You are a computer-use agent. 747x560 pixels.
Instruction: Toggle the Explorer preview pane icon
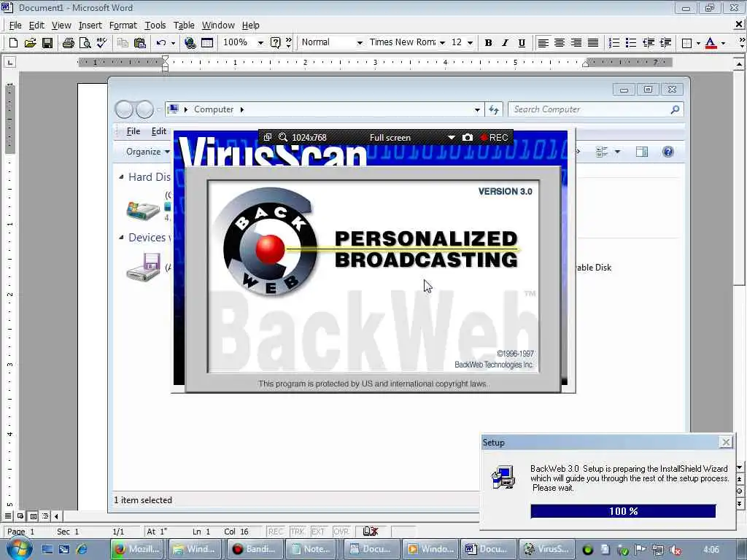642,152
